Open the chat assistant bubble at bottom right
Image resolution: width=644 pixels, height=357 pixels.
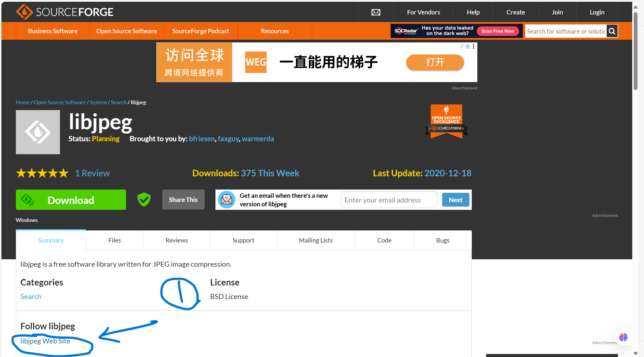coord(623,338)
